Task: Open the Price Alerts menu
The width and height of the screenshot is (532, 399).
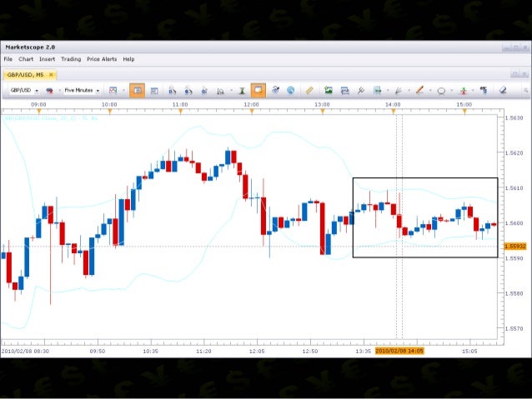Action: click(x=102, y=59)
